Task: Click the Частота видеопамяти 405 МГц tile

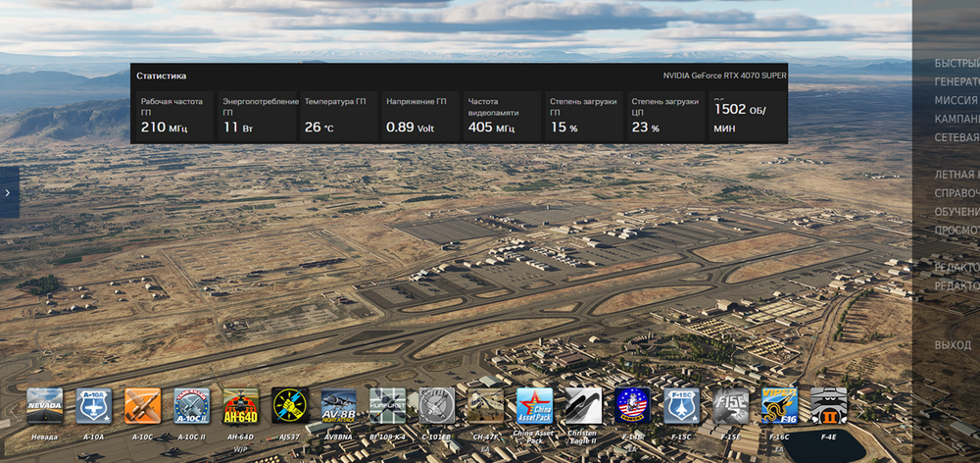Action: tap(502, 117)
